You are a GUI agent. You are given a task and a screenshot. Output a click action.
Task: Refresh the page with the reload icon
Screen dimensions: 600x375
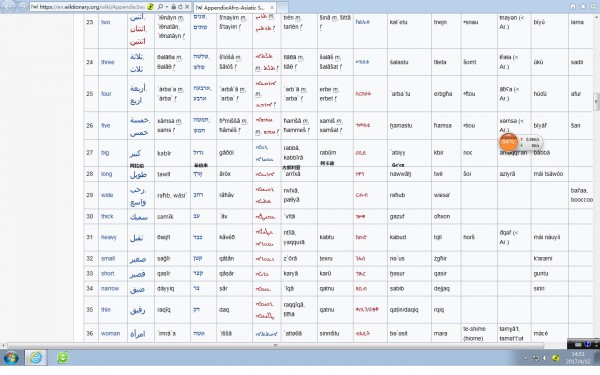pos(180,7)
